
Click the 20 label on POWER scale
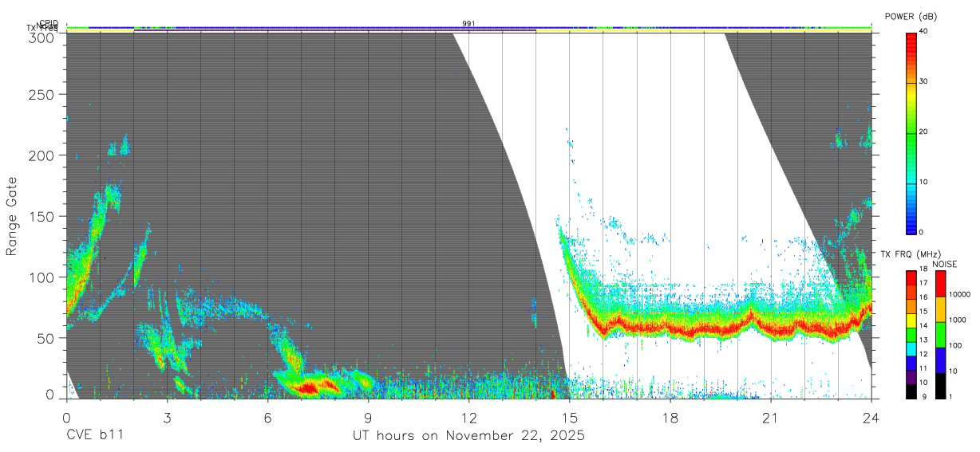pyautogui.click(x=924, y=132)
